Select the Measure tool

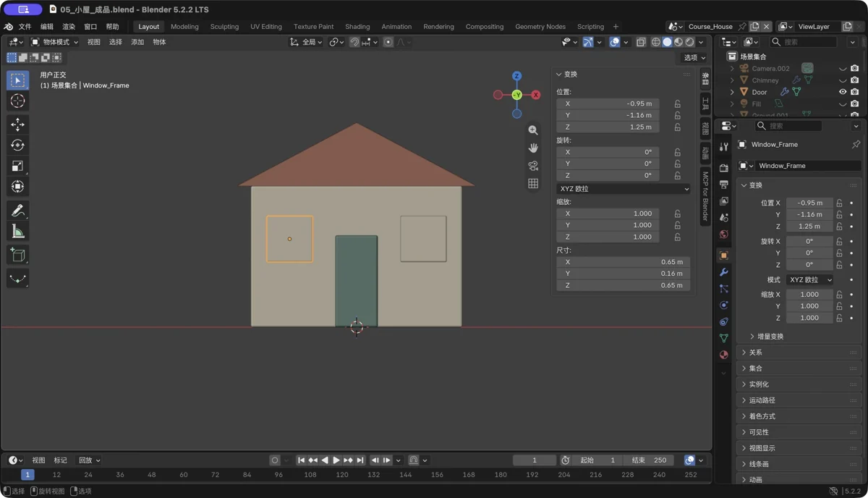click(17, 232)
